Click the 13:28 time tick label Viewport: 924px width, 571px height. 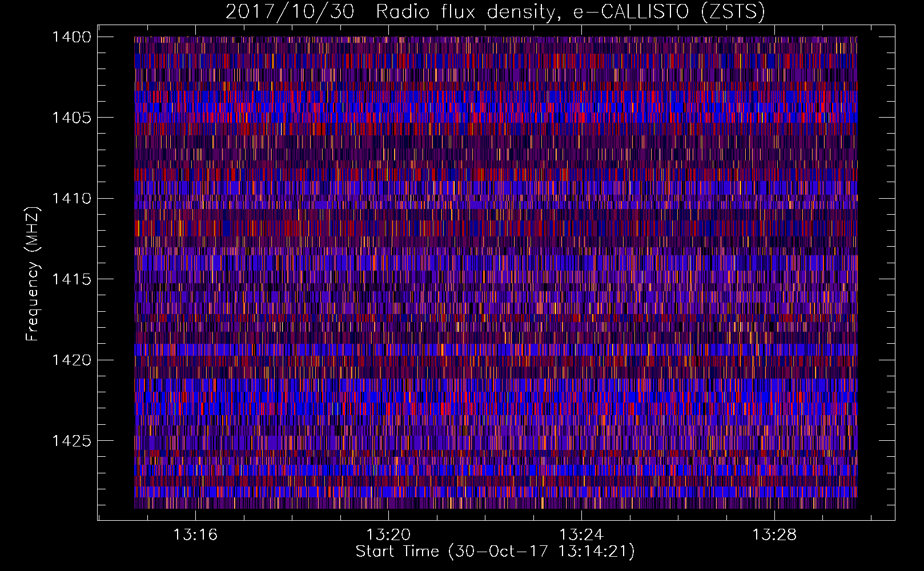click(774, 535)
